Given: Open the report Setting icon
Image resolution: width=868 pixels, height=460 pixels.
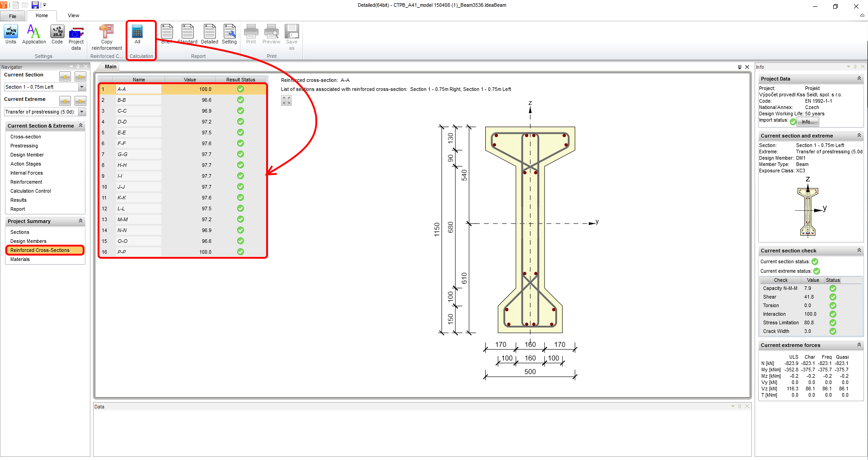Looking at the screenshot, I should click(230, 34).
